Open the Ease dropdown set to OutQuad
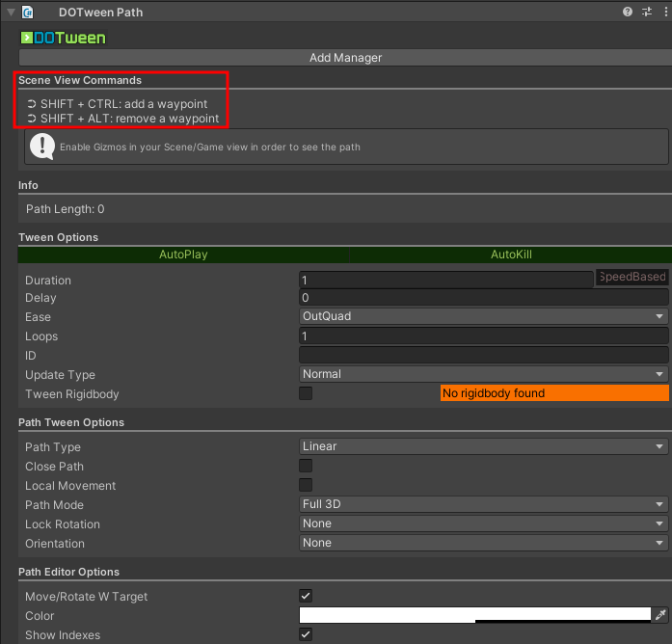 click(x=483, y=317)
